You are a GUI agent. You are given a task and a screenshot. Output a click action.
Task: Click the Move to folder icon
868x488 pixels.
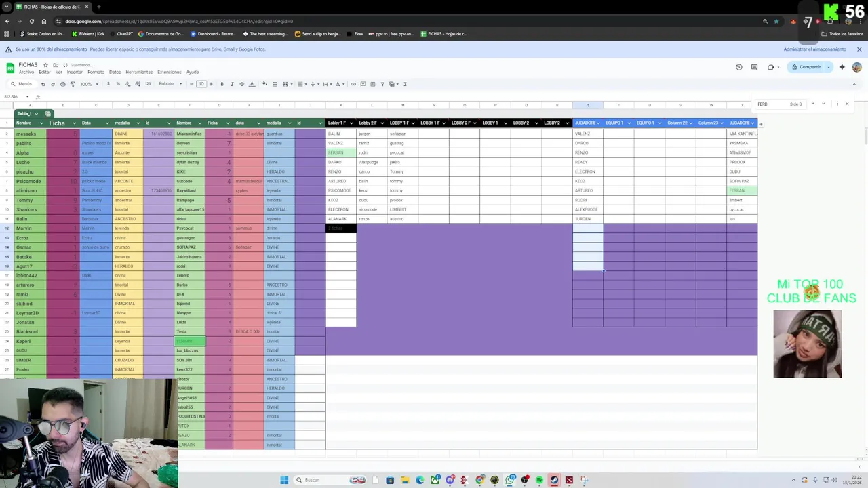[x=56, y=65]
